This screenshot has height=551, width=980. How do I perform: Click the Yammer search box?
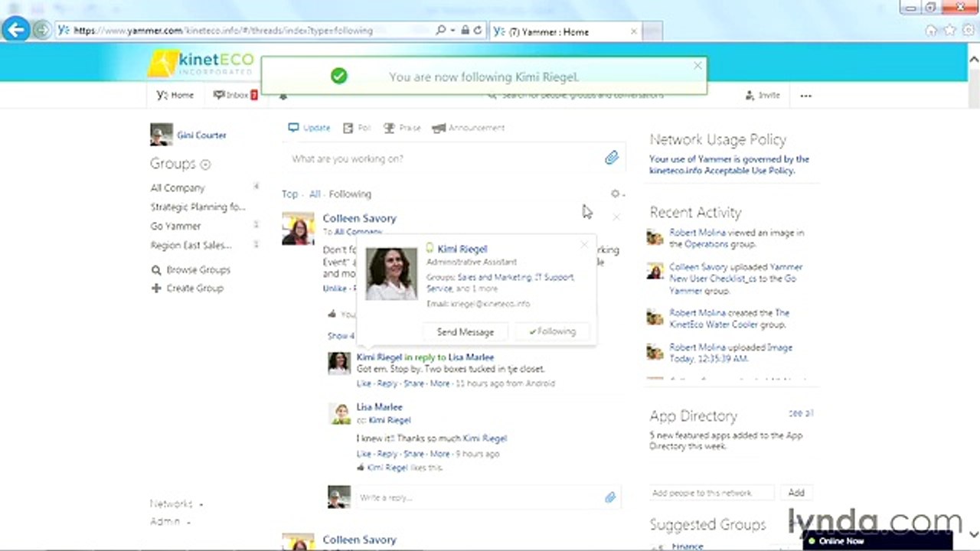click(x=582, y=96)
